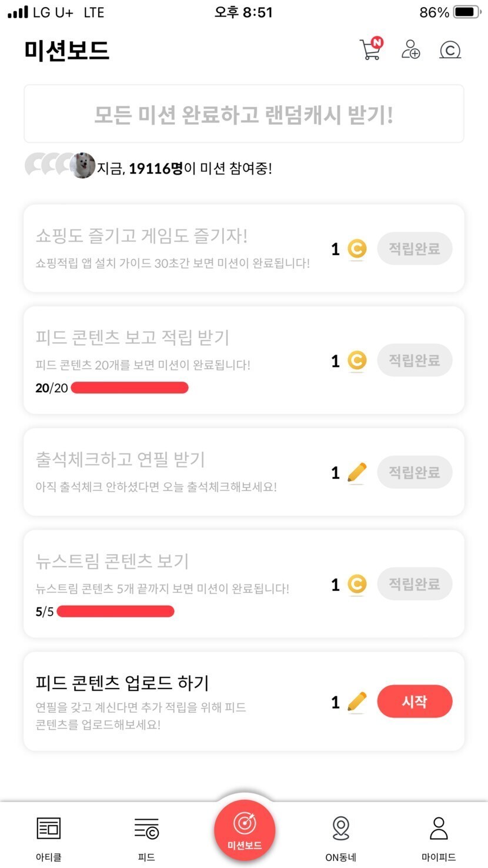Screen dimensions: 488x868
Task: Click the 20/20 red progress bar
Action: tap(129, 388)
